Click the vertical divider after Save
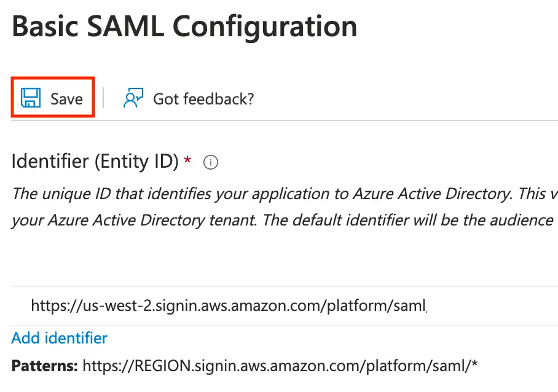Screen dimensions: 558x392 tap(103, 98)
